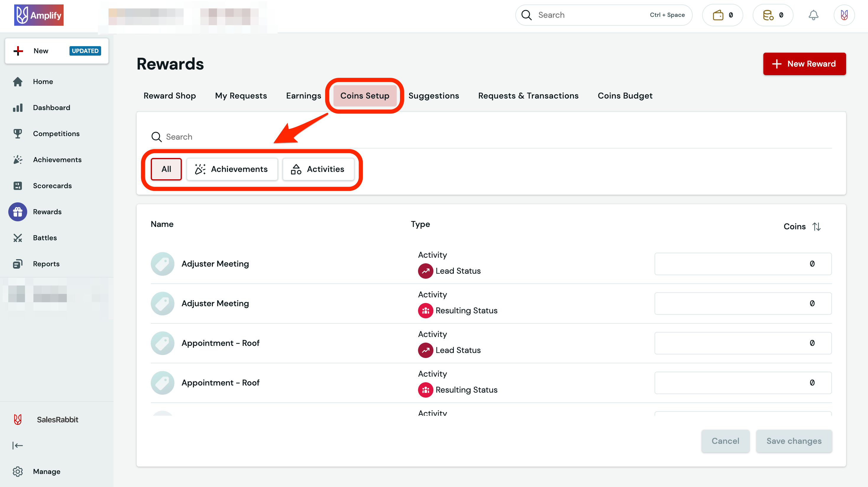Image resolution: width=868 pixels, height=487 pixels.
Task: Open the Dashboard from the sidebar
Action: [x=51, y=107]
